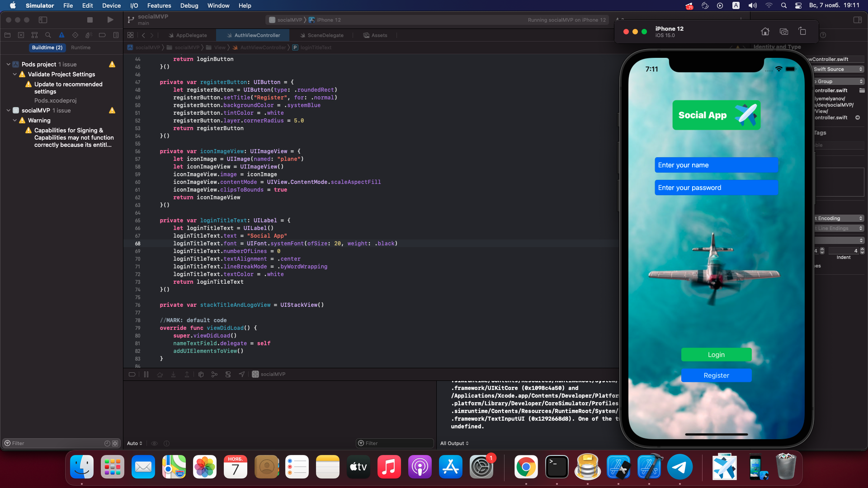Run the project with play button
The height and width of the screenshot is (488, 868).
click(110, 20)
